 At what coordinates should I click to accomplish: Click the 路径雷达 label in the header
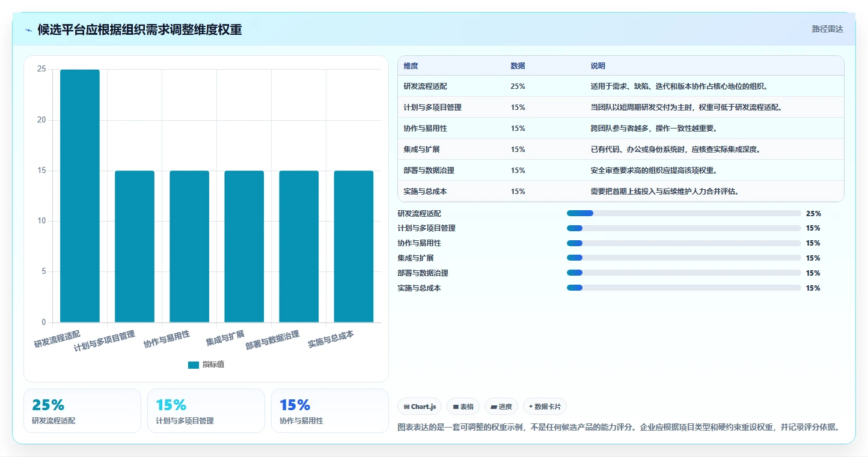click(x=827, y=29)
